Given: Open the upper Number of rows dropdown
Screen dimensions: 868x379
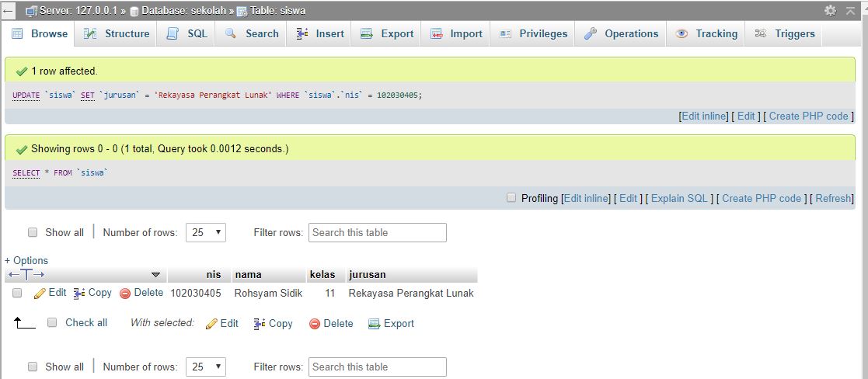Looking at the screenshot, I should tap(206, 232).
